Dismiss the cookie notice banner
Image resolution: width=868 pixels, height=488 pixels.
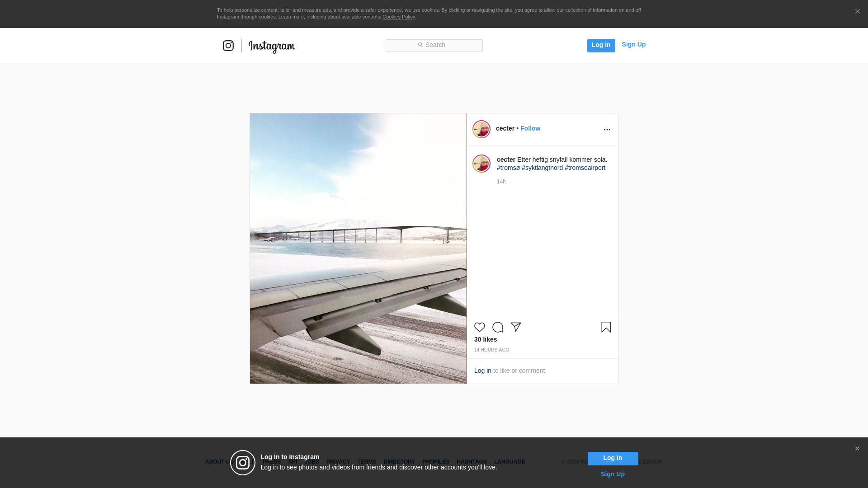pyautogui.click(x=857, y=12)
